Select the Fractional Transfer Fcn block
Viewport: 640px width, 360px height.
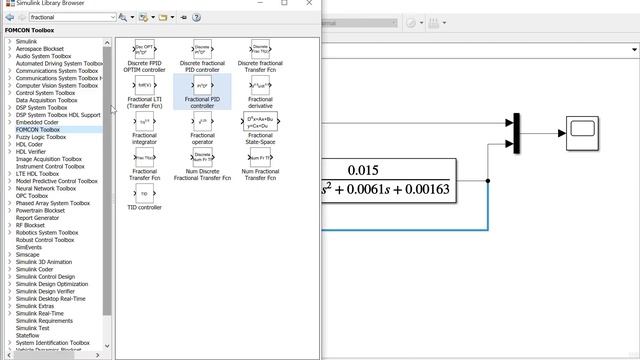click(144, 163)
